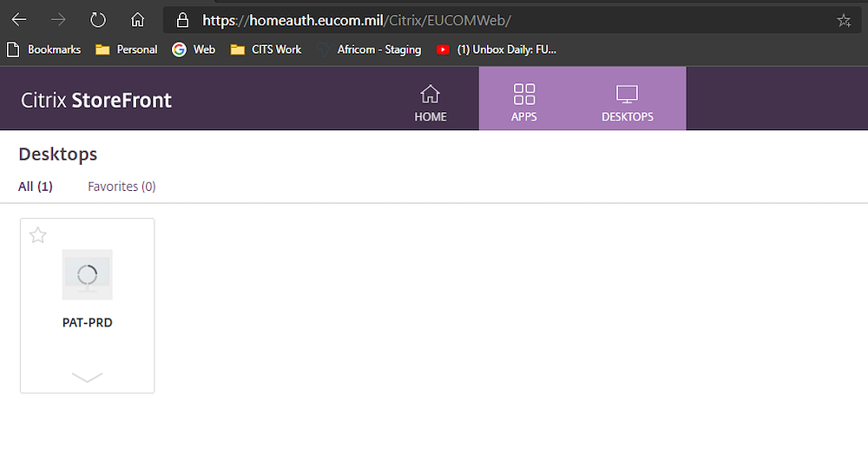Switch to the HOME tab

pyautogui.click(x=431, y=103)
